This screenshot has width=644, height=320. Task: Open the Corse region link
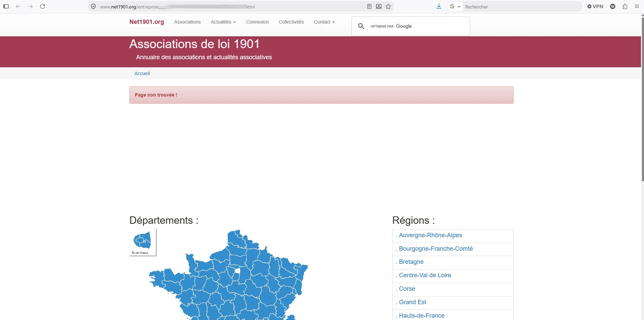click(407, 289)
